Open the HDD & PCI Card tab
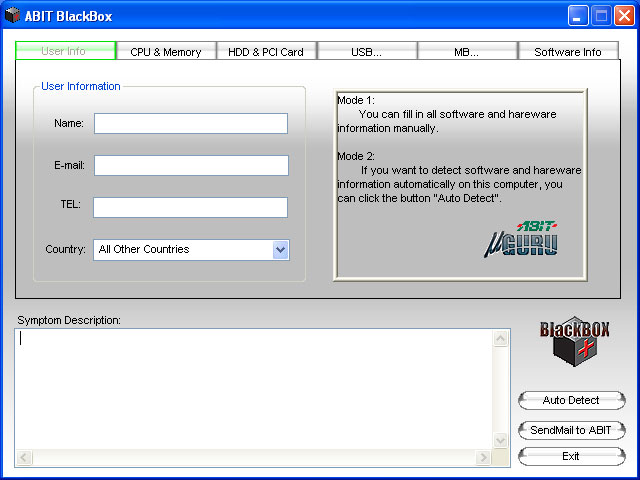 [x=266, y=51]
